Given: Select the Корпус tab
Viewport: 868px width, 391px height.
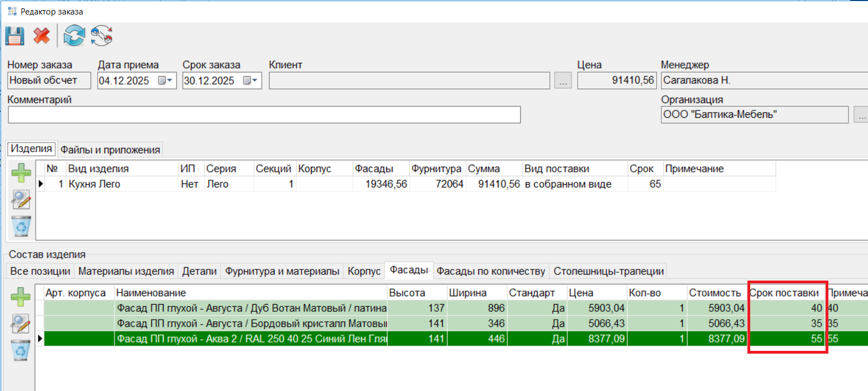Looking at the screenshot, I should (364, 272).
